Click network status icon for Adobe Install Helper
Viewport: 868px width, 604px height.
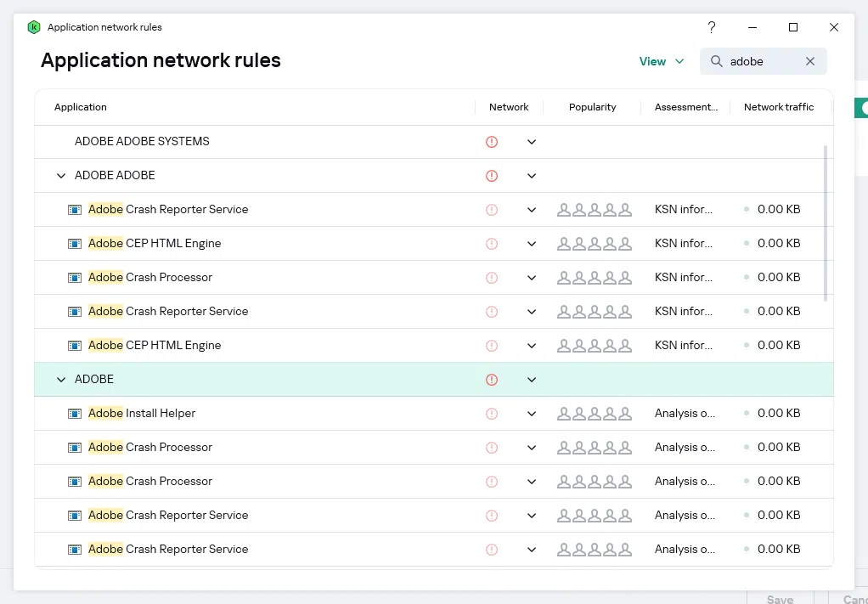[x=492, y=414]
